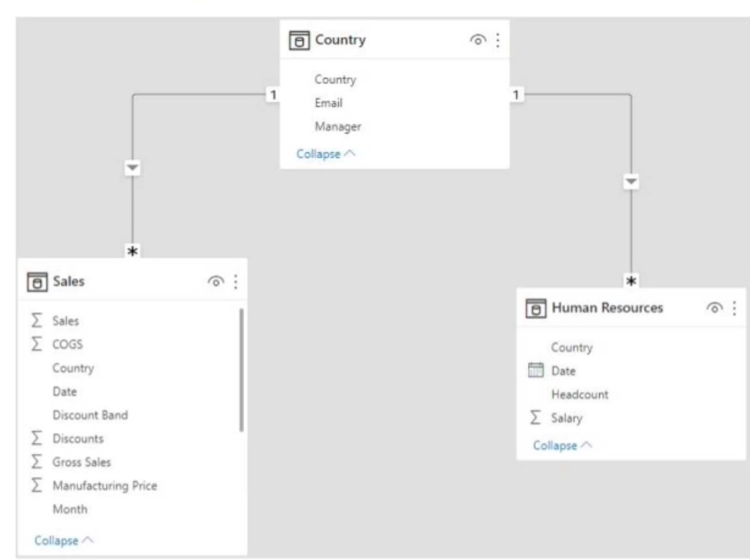
Task: Click the Human Resources table icon
Action: 535,308
